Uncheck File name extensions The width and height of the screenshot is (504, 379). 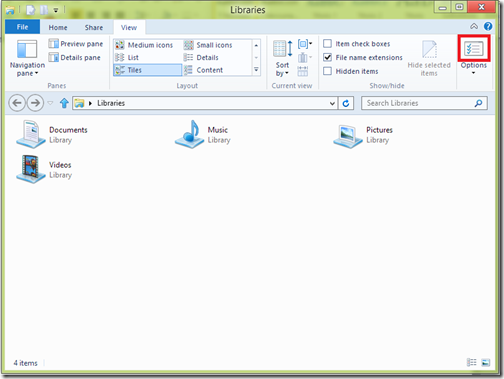pos(328,57)
